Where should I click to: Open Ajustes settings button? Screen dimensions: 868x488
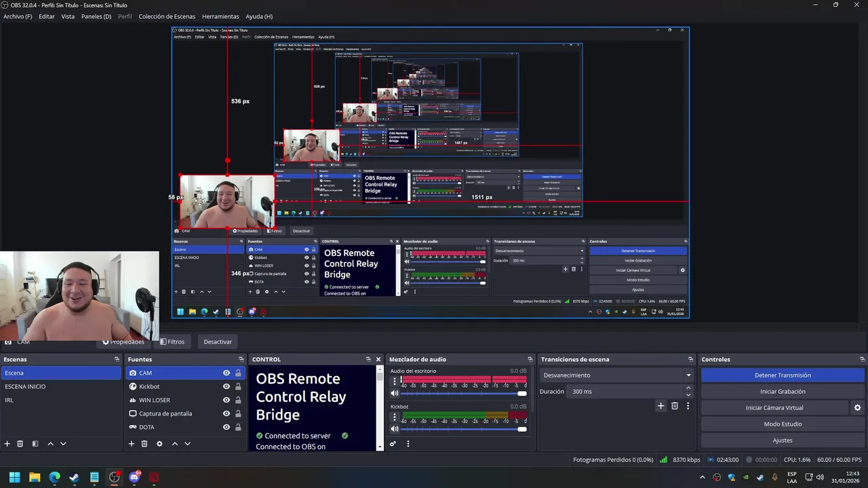click(783, 440)
